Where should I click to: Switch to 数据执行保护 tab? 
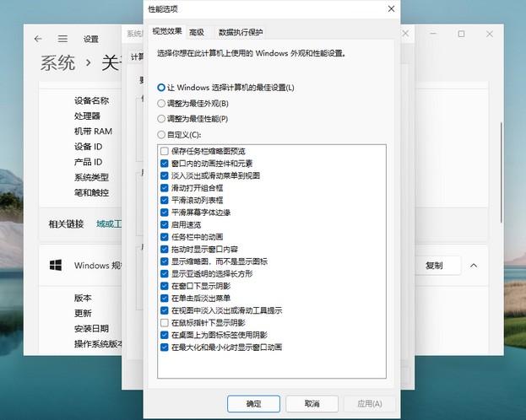(241, 32)
